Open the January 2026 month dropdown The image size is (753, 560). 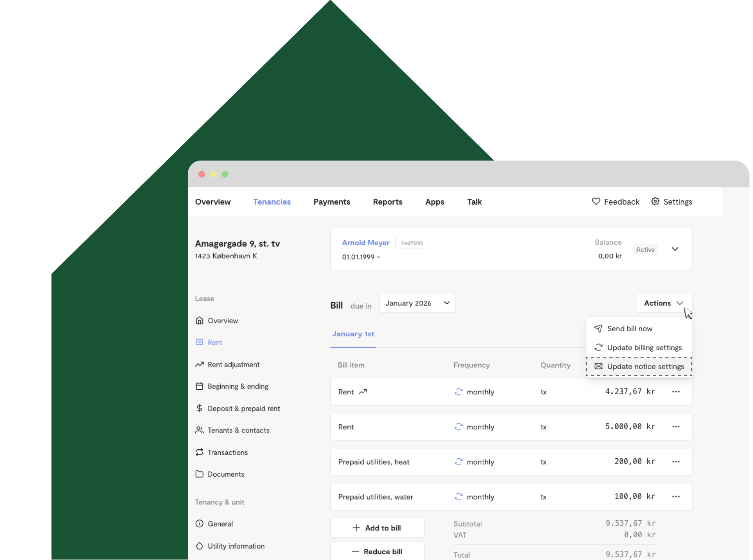417,303
